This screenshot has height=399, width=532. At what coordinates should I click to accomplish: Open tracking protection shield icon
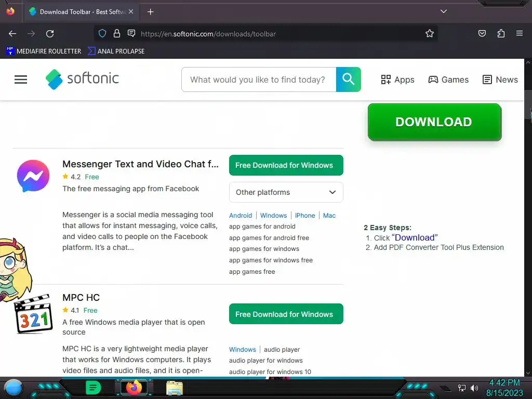[x=102, y=34]
